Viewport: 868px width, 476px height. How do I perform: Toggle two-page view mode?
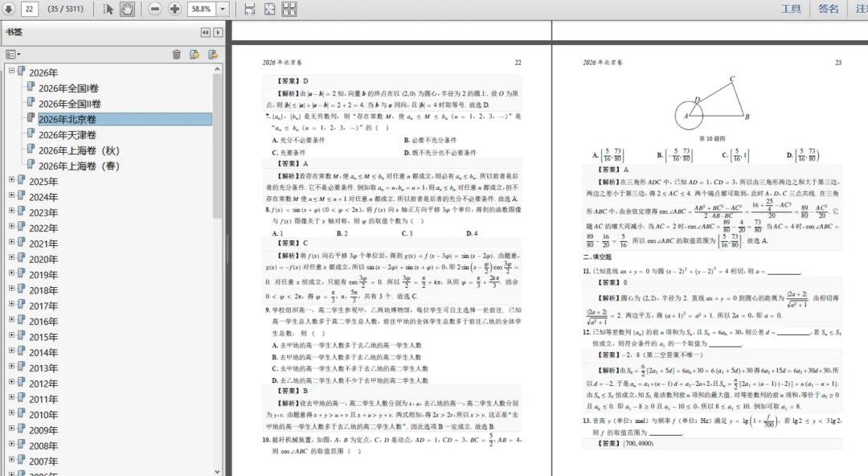289,9
